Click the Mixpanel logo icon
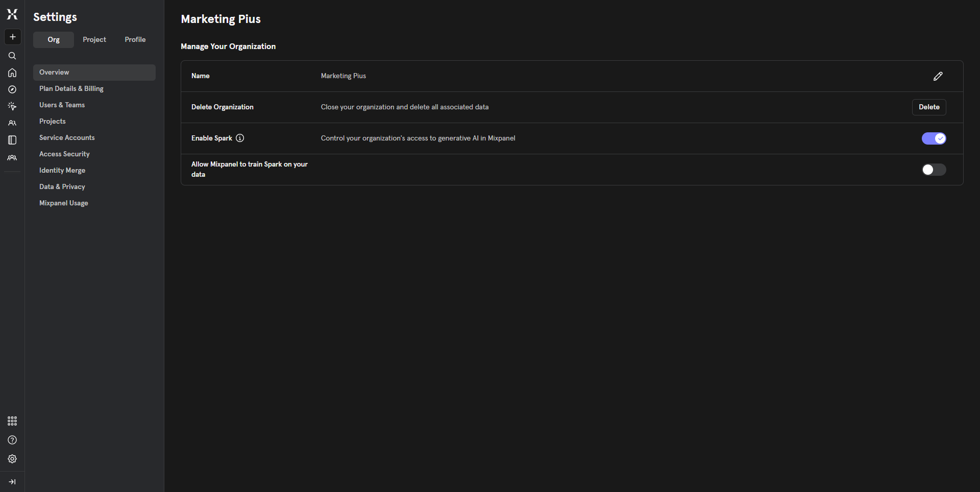 tap(12, 14)
